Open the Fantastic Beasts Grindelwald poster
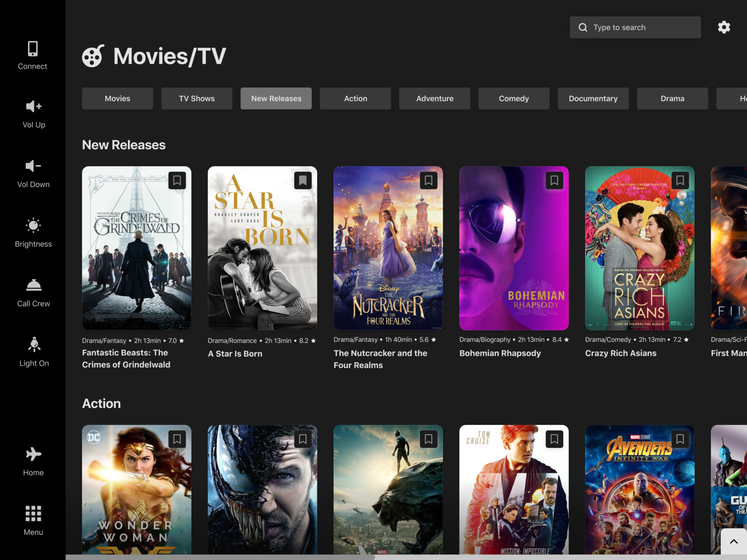Image resolution: width=747 pixels, height=560 pixels. tap(137, 248)
